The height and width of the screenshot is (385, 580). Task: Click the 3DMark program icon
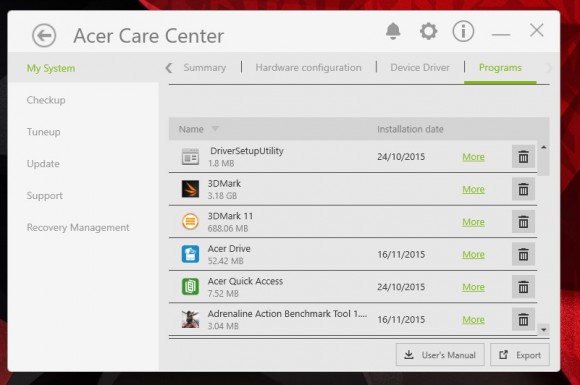click(190, 189)
